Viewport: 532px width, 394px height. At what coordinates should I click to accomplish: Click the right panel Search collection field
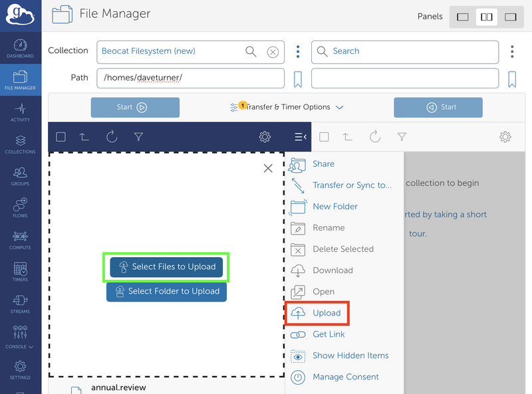point(404,51)
